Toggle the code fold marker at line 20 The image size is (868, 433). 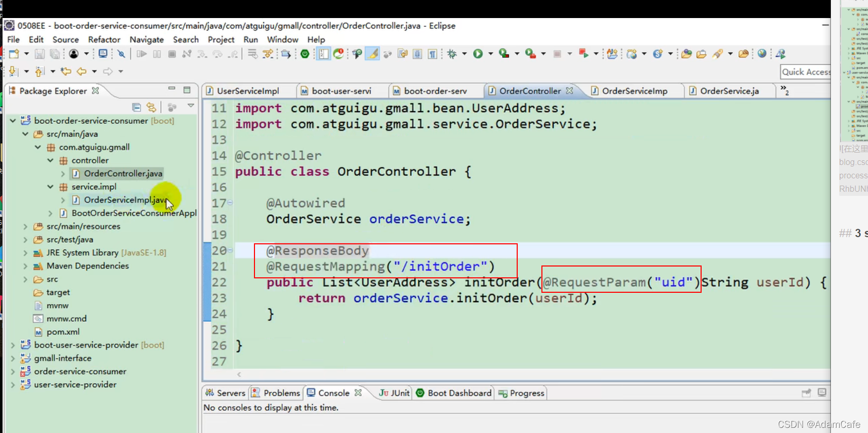pyautogui.click(x=230, y=250)
